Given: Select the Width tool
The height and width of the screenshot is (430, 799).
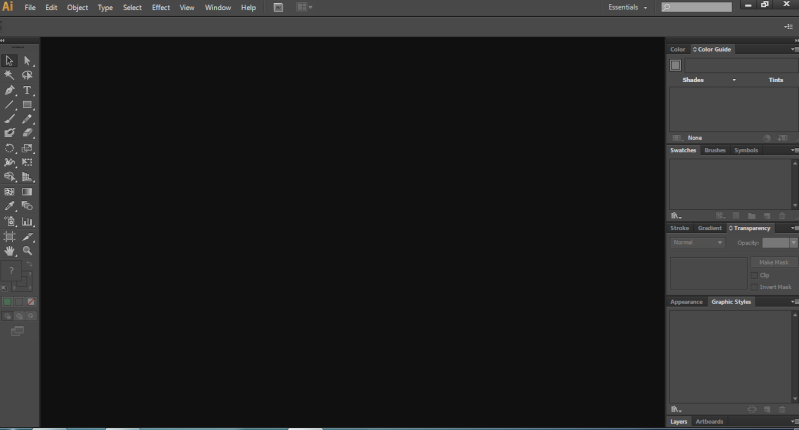Looking at the screenshot, I should tap(9, 163).
